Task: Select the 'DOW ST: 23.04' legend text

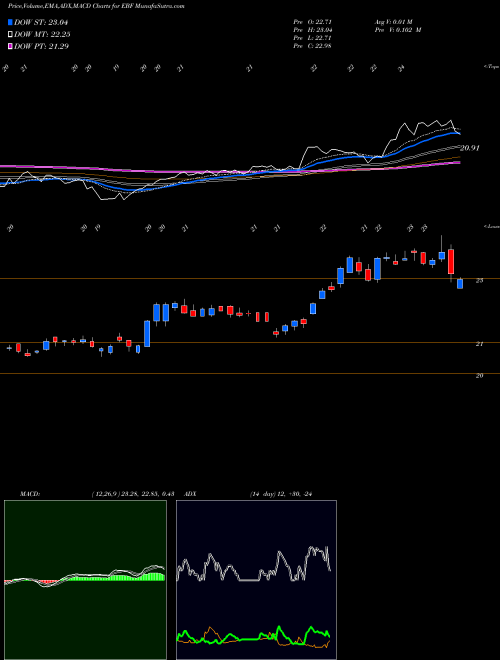Action: point(41,23)
